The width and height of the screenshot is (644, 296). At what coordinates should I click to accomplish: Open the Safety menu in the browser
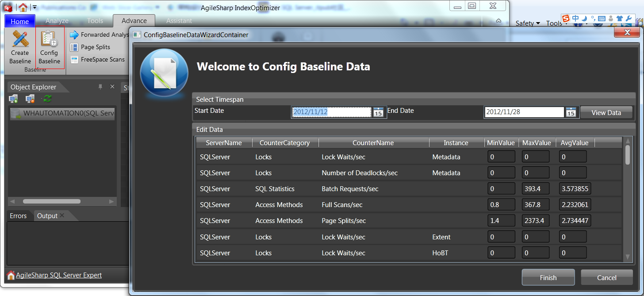(528, 23)
